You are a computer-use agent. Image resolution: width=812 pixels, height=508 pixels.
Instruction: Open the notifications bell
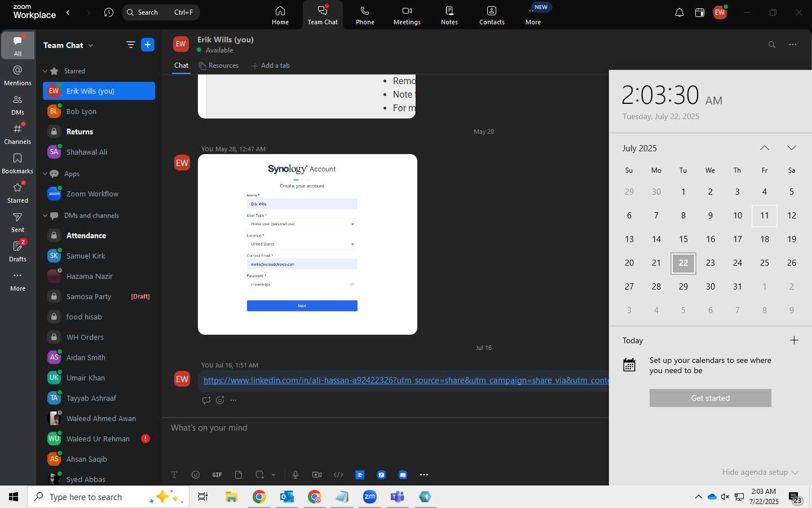(x=679, y=12)
